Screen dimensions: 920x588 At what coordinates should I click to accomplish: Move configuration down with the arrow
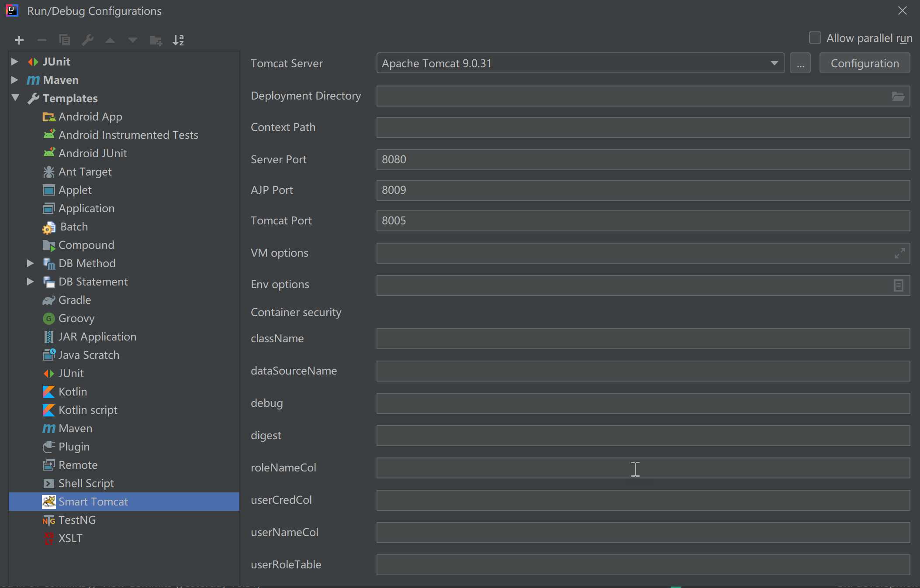pos(133,40)
